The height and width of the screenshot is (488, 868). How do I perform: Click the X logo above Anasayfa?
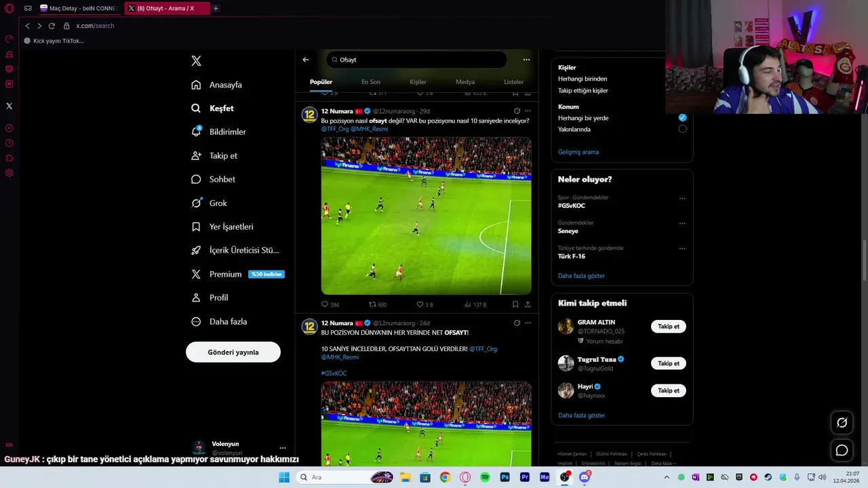pyautogui.click(x=196, y=61)
